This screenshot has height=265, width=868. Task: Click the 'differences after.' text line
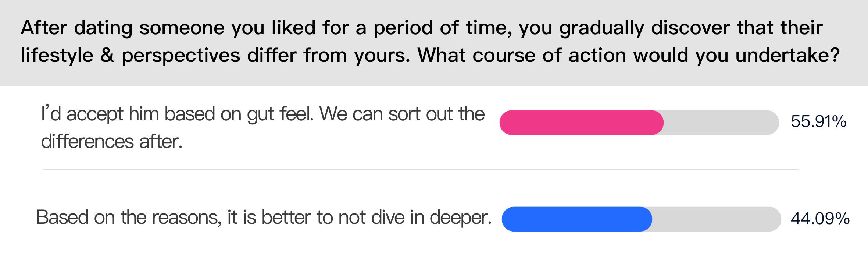[112, 142]
